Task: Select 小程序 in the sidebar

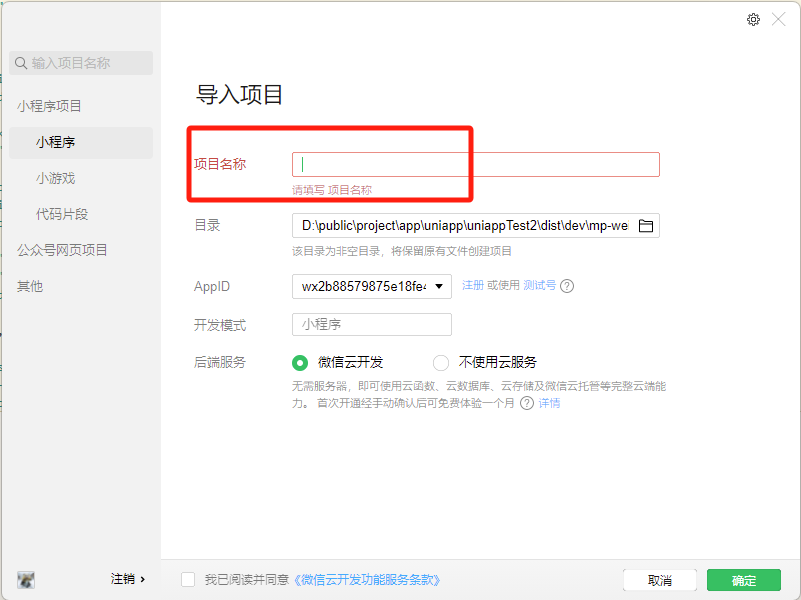Action: [81, 142]
